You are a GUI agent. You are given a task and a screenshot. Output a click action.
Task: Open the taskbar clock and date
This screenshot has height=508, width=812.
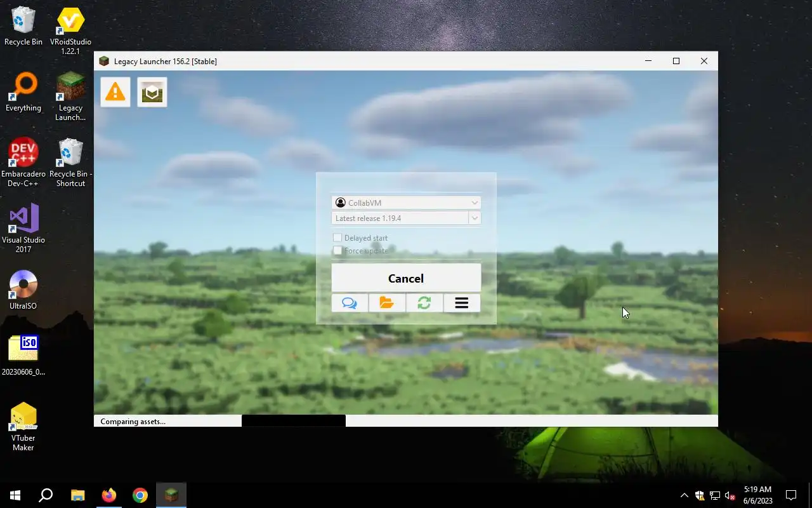(758, 495)
